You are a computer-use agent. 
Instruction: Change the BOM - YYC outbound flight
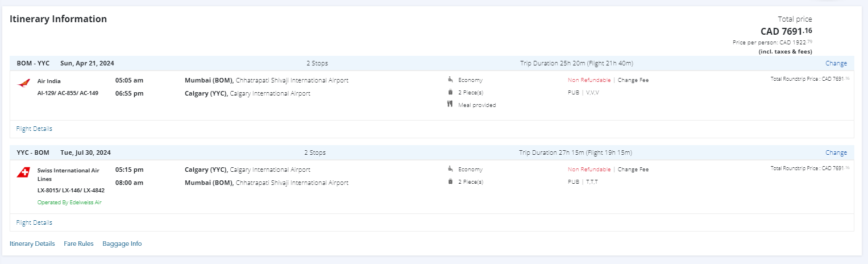(x=836, y=63)
